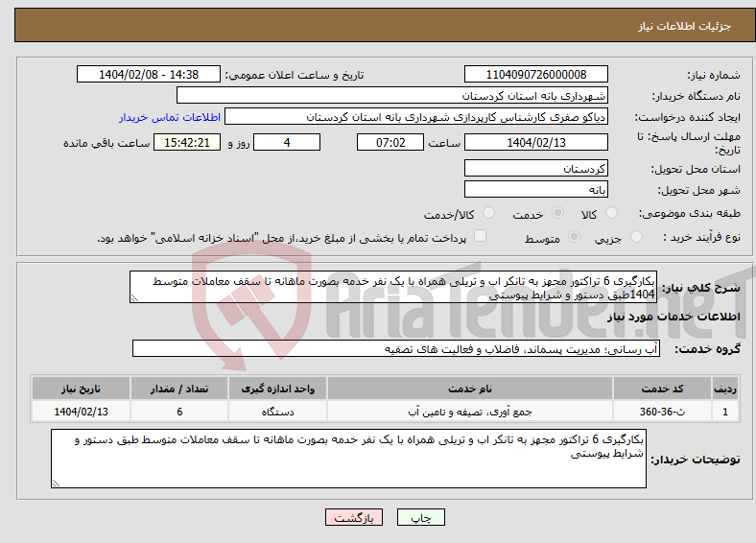Open اطلاعات تماس خریدار link
756x543 pixels.
[170, 117]
